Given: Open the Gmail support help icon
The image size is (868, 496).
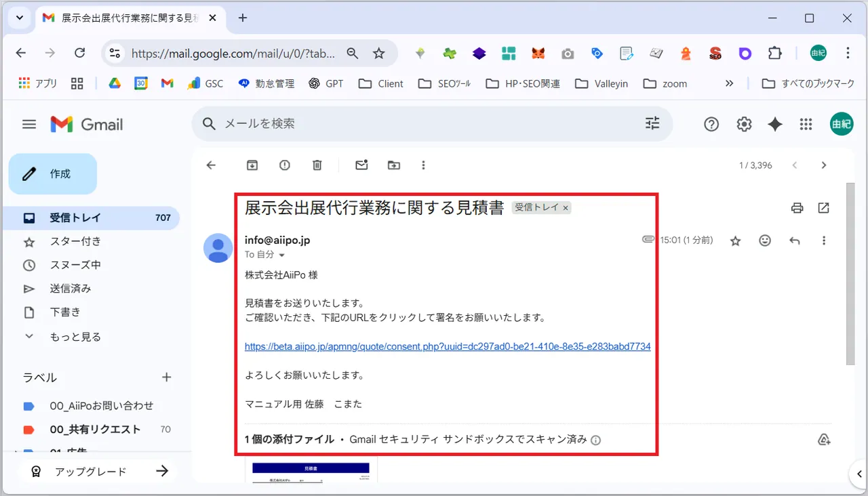Looking at the screenshot, I should click(x=711, y=124).
